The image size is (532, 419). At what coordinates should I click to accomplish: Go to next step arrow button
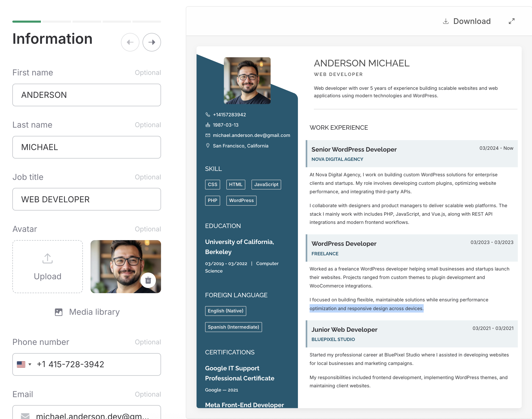point(152,42)
